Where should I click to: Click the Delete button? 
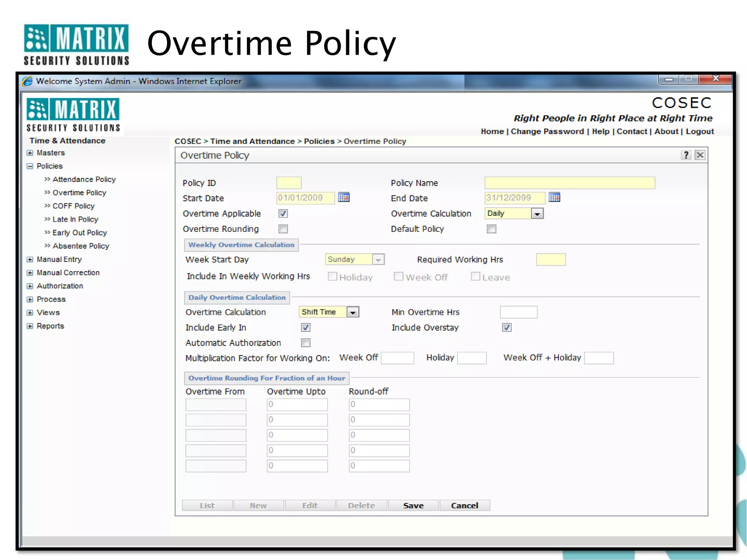(x=361, y=505)
